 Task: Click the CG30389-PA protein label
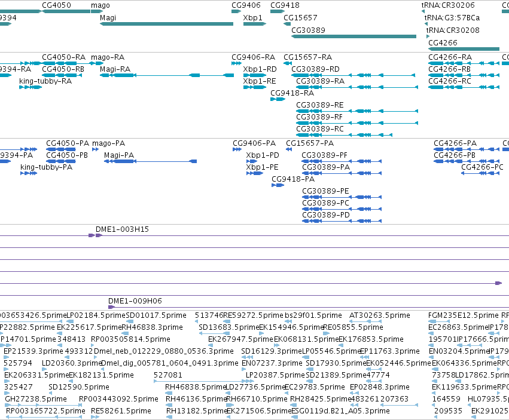click(x=326, y=167)
